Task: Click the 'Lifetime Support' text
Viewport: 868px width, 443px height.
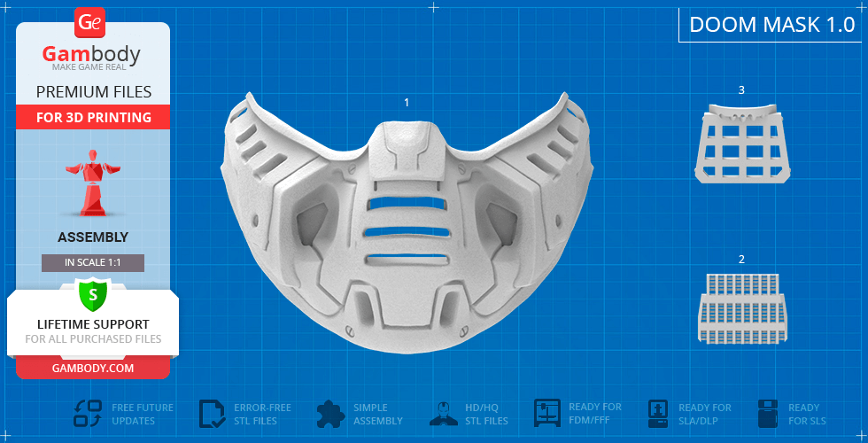Action: pyautogui.click(x=93, y=324)
